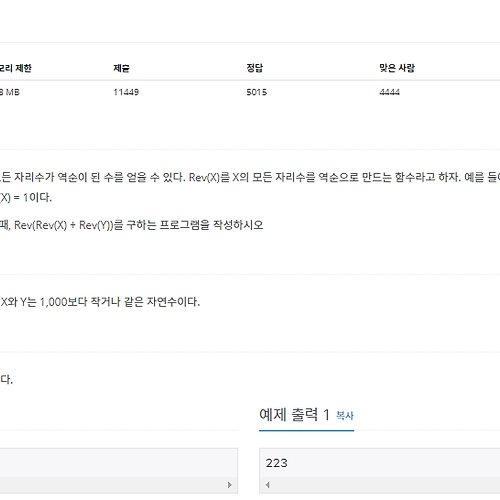Click the 정답 column header
The width and height of the screenshot is (500, 500).
click(x=255, y=68)
